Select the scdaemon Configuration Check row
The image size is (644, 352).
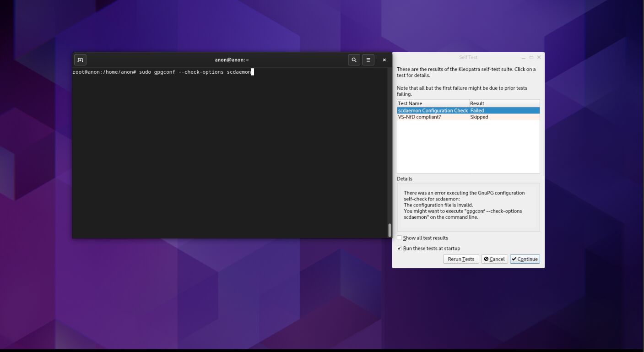click(x=433, y=111)
